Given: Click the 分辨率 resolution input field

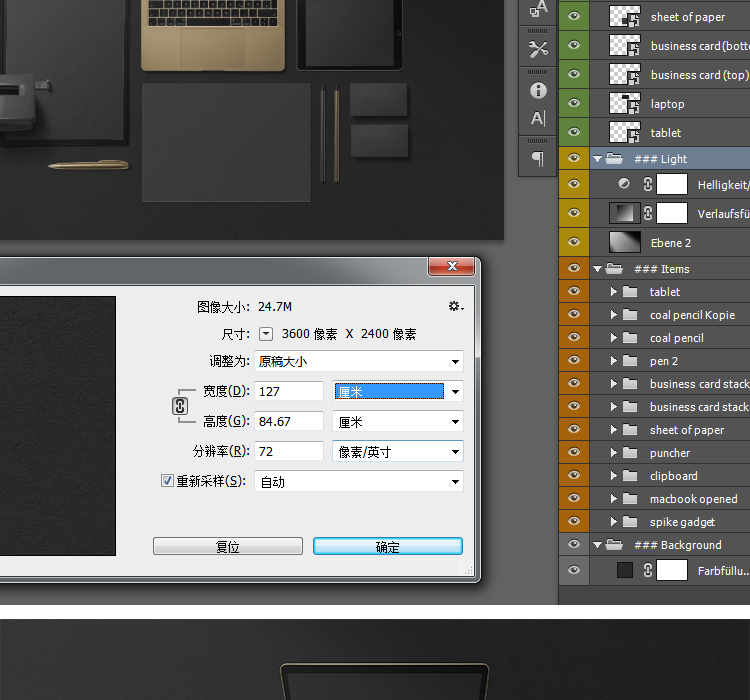Looking at the screenshot, I should tap(289, 452).
